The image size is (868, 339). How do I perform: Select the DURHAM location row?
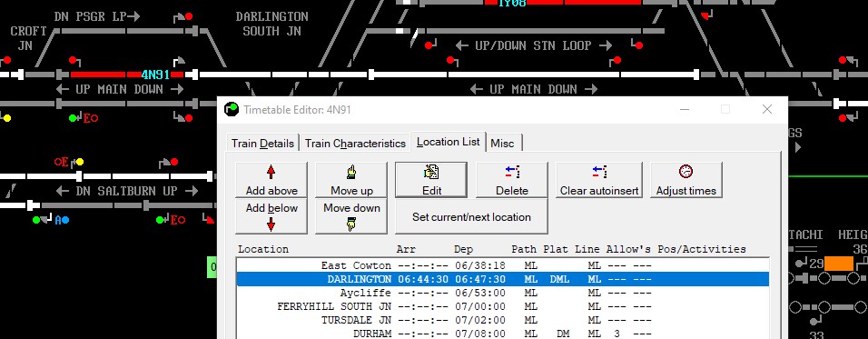point(502,334)
